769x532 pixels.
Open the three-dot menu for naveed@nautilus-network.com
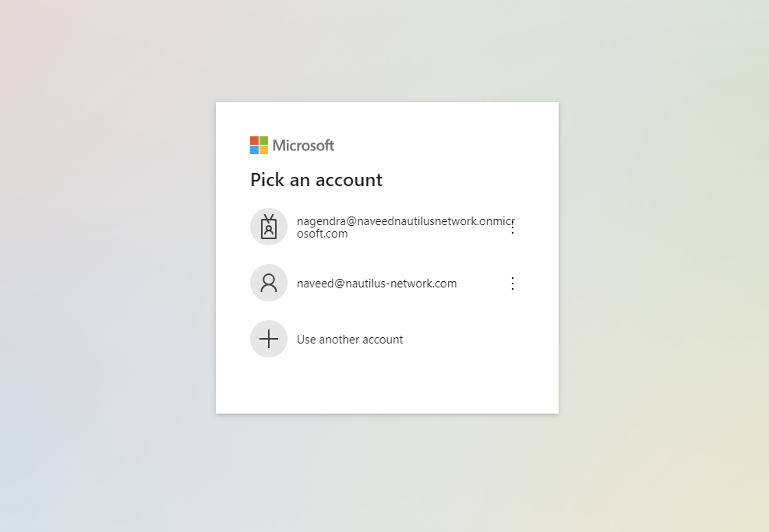pos(513,284)
